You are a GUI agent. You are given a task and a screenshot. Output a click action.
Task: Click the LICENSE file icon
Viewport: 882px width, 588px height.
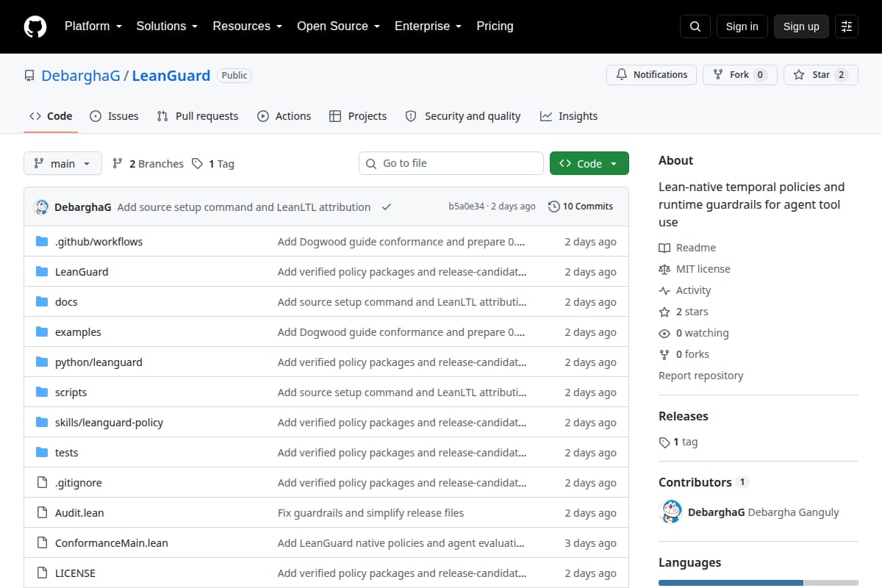[42, 573]
